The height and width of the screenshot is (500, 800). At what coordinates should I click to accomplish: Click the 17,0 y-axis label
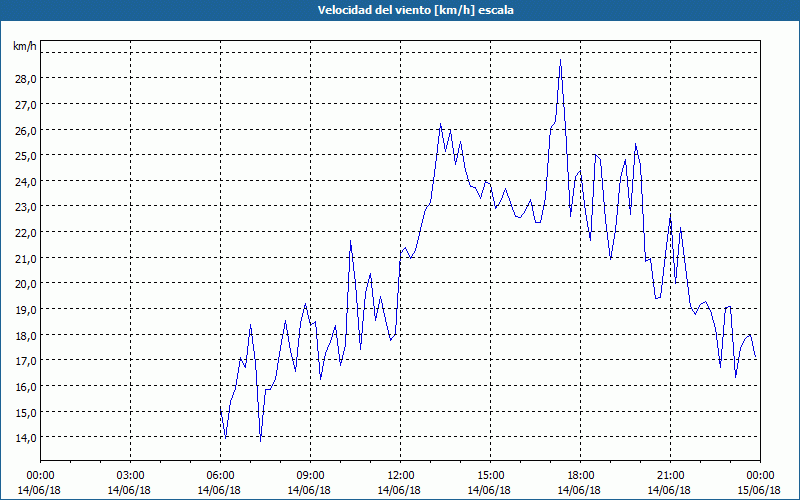point(28,361)
